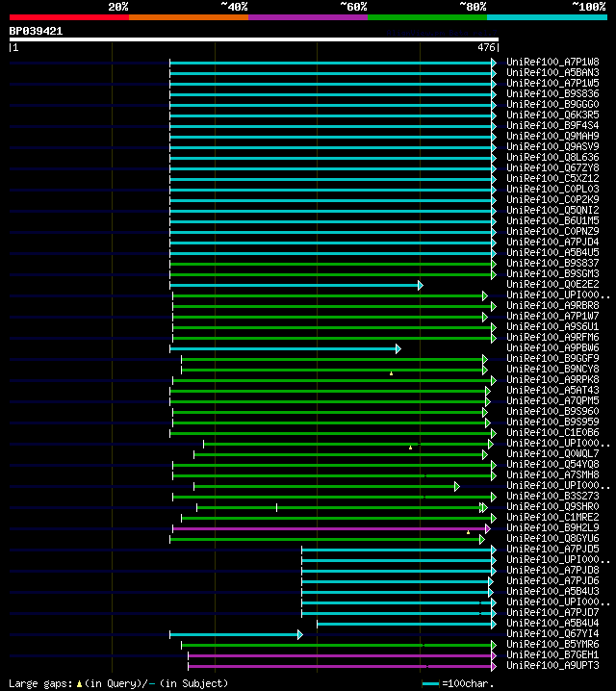
Task: Select hit label UniRef100_B9F4S4
Action: (x=552, y=126)
